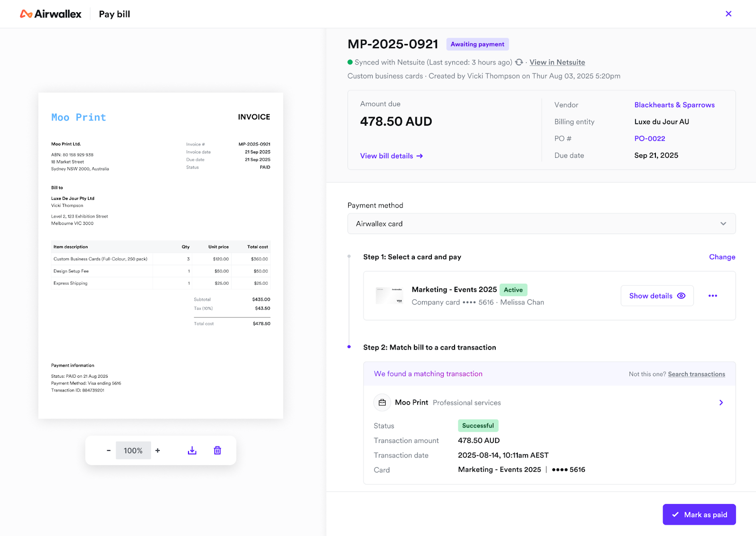Click the Airwallex logo
The width and height of the screenshot is (756, 536).
click(51, 14)
